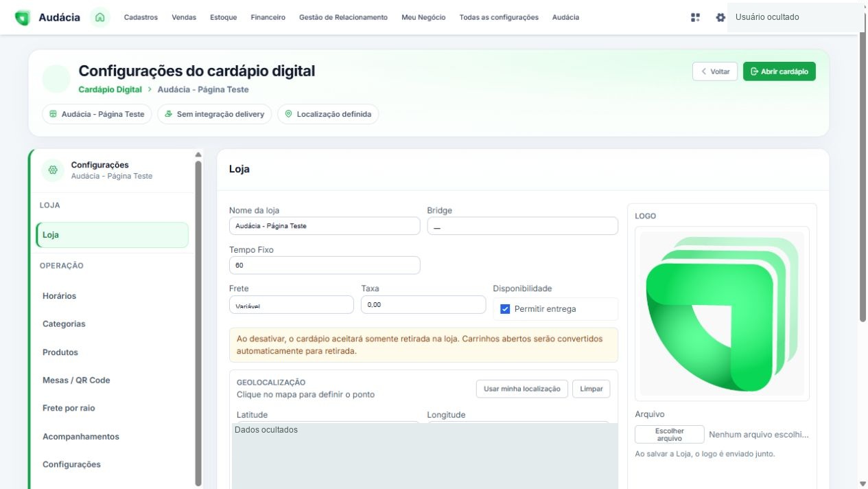The width and height of the screenshot is (868, 489).
Task: Select Frete por raio in sidebar
Action: (112, 408)
